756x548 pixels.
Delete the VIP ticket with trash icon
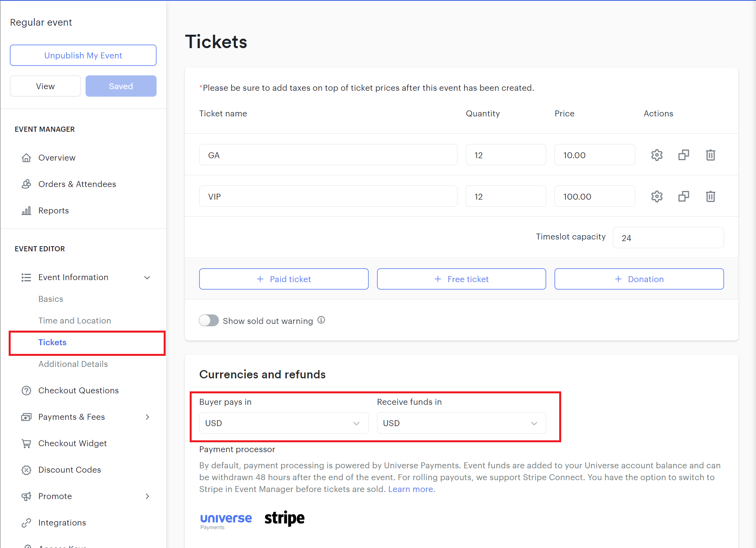[710, 196]
